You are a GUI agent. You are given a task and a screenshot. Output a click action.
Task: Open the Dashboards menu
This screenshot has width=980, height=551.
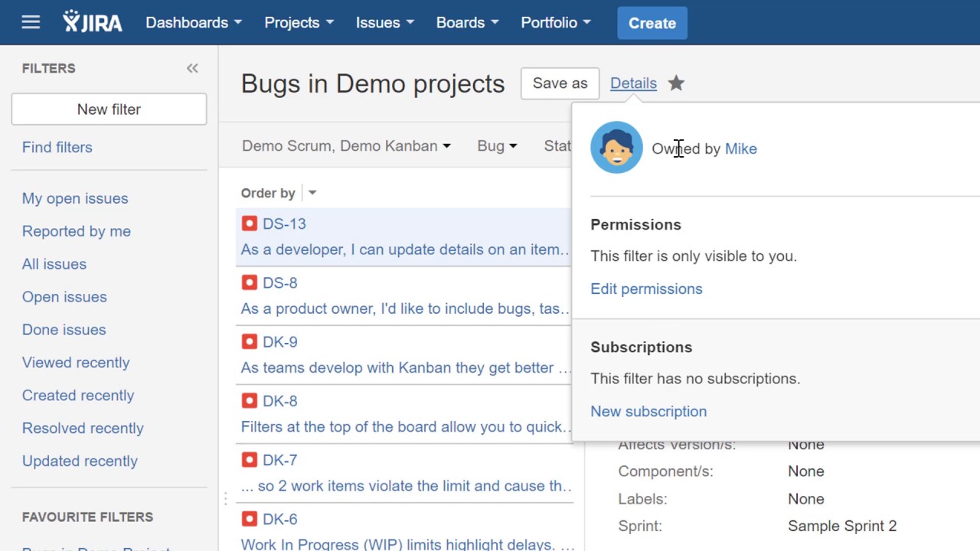(194, 22)
